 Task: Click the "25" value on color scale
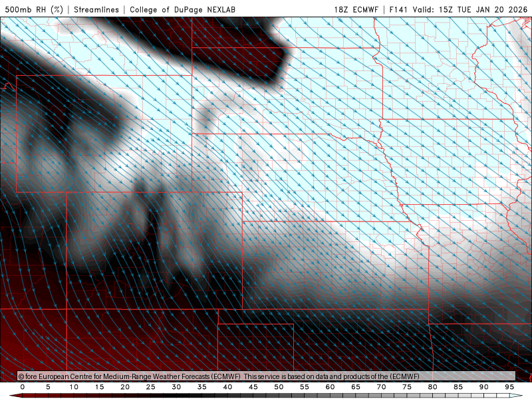coord(151,387)
